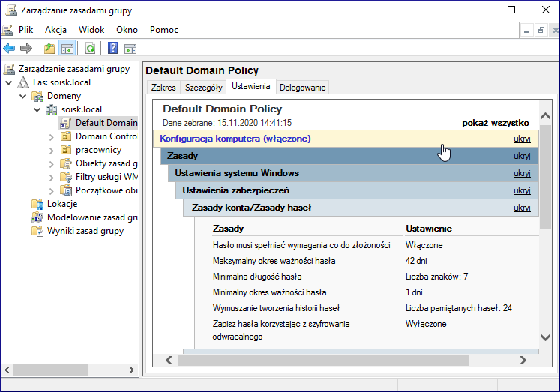Click the title bar application icon
The height and width of the screenshot is (392, 560).
tap(11, 10)
